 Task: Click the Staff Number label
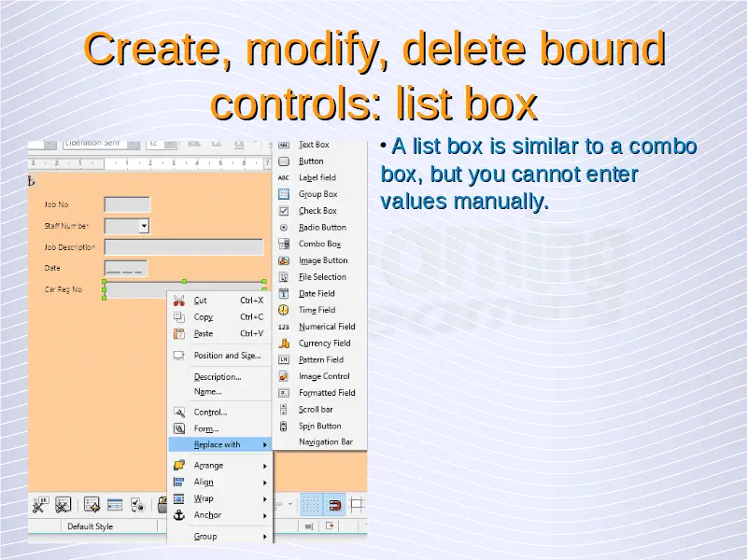tap(66, 226)
